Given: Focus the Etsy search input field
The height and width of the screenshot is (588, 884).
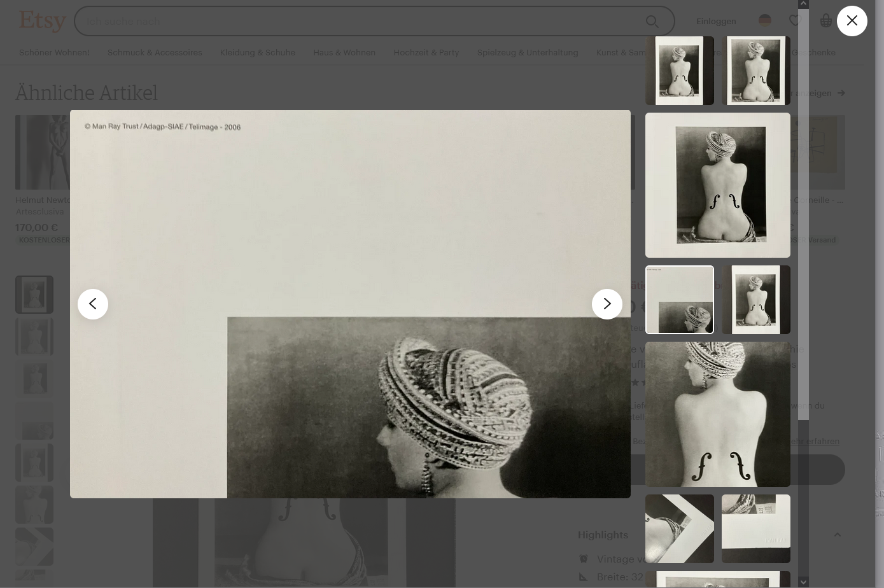Looking at the screenshot, I should click(x=356, y=22).
